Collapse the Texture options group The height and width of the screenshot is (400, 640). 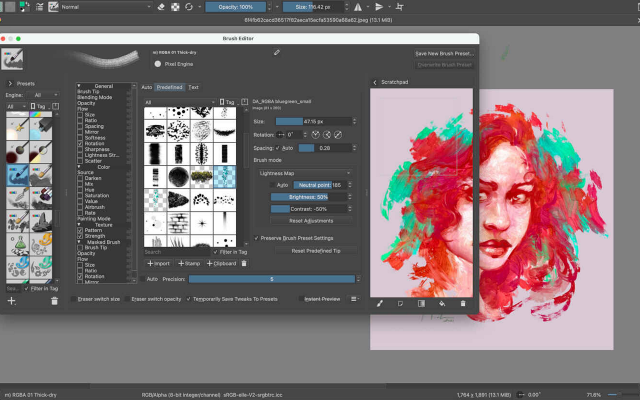79,225
